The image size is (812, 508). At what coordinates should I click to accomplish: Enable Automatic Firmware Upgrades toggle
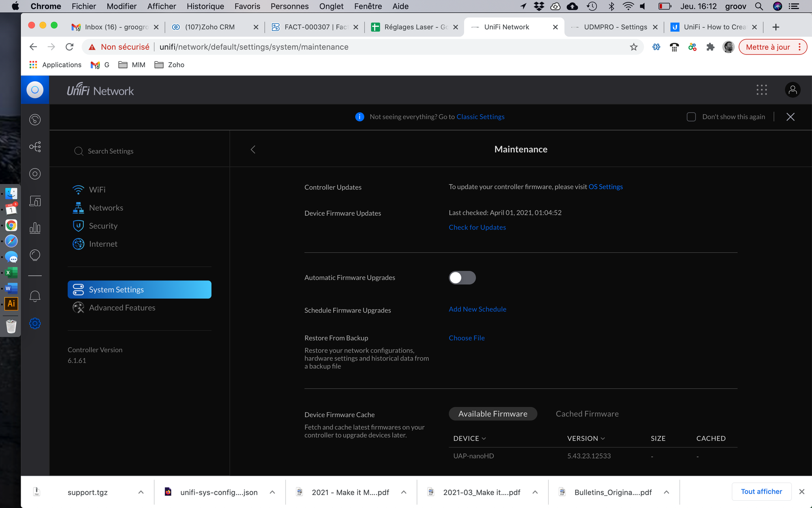coord(462,278)
